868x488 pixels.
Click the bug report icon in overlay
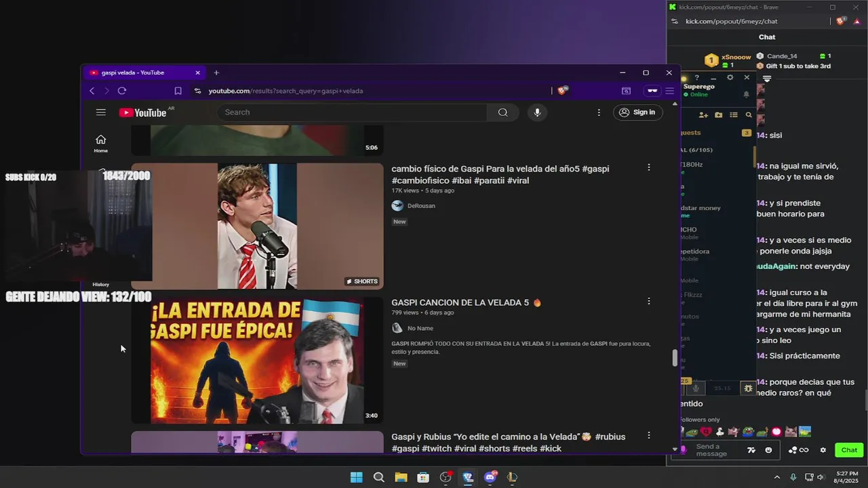click(748, 388)
